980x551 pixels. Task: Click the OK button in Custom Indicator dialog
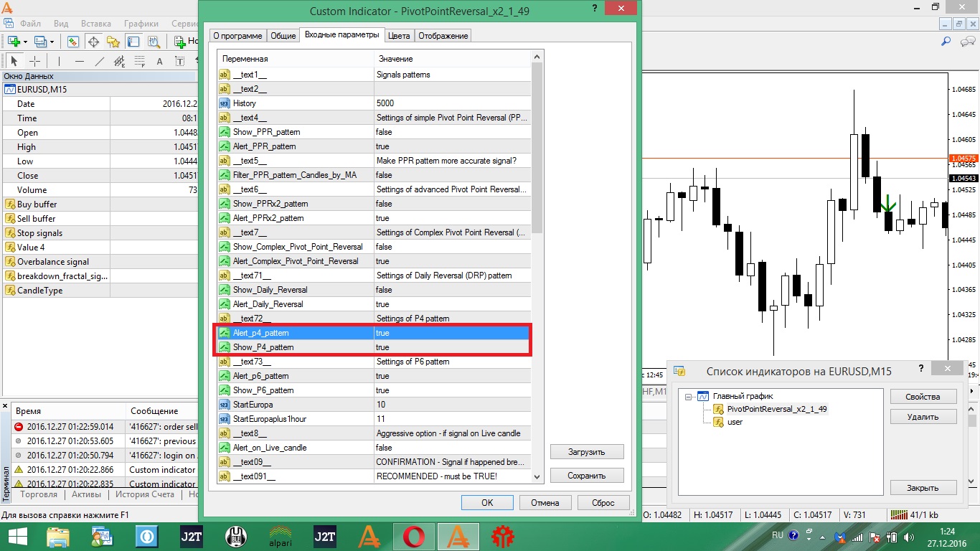point(487,502)
